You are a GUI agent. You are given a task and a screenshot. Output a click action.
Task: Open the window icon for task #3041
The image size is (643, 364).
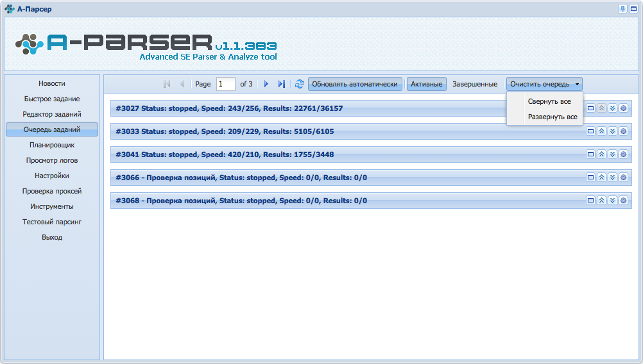tap(590, 154)
